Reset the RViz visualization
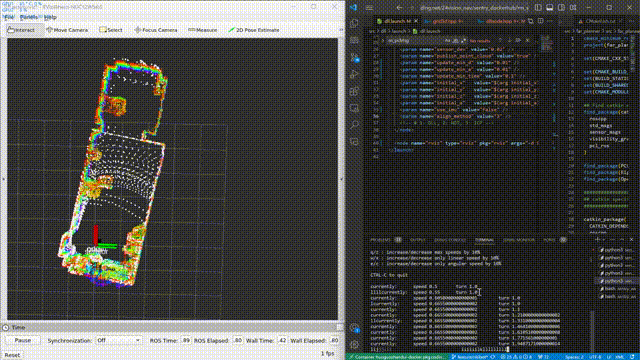The image size is (640, 360). [12, 355]
